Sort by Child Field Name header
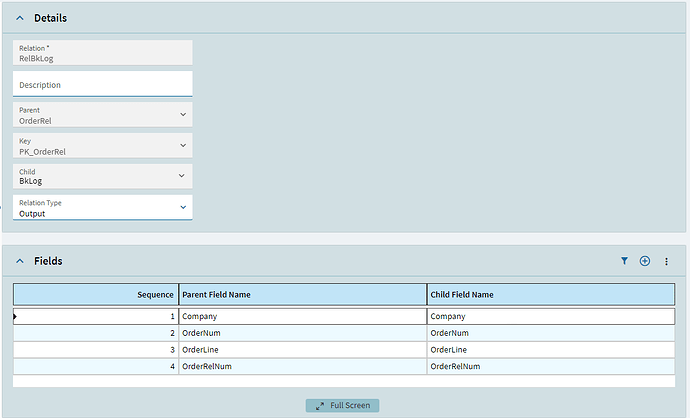The height and width of the screenshot is (418, 690). (x=551, y=294)
